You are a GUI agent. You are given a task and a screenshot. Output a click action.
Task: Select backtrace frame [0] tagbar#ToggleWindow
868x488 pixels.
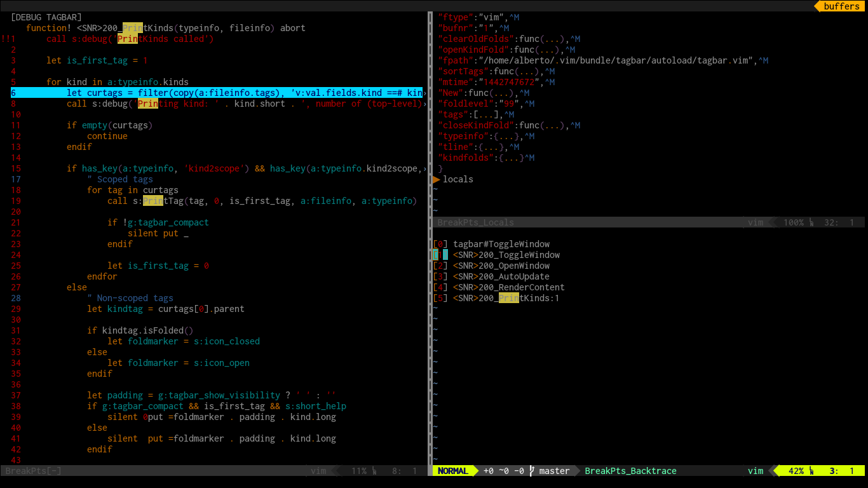click(x=491, y=244)
